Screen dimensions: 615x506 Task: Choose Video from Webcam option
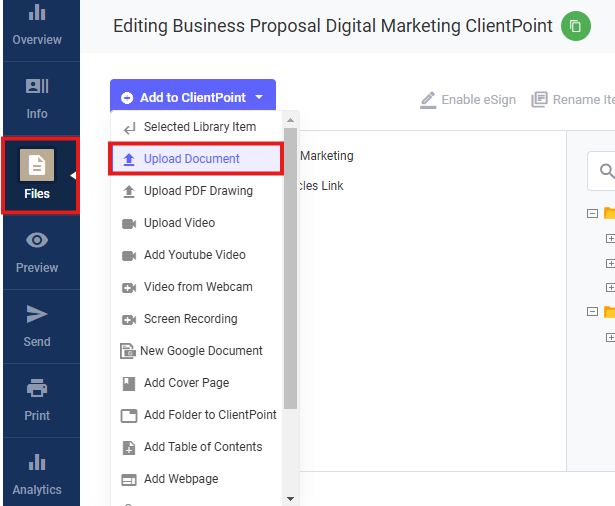click(197, 287)
